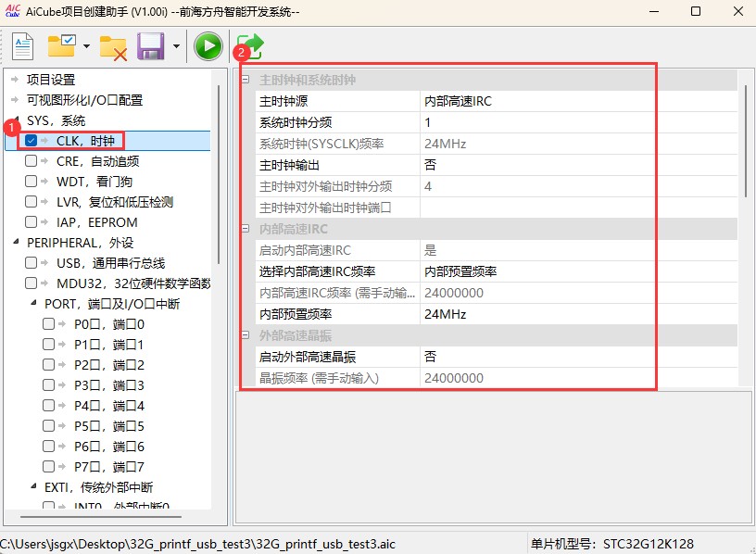This screenshot has width=756, height=554.
Task: Click the green play generate button
Action: tap(208, 46)
